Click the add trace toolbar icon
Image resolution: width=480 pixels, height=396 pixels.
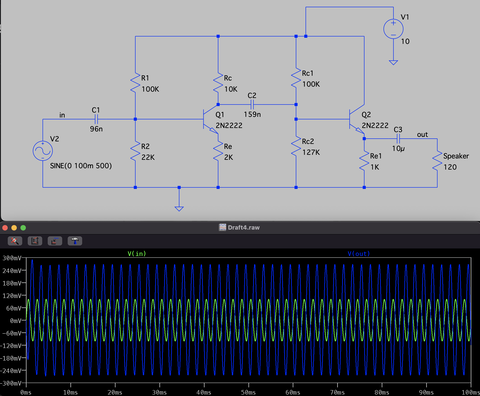(x=55, y=241)
